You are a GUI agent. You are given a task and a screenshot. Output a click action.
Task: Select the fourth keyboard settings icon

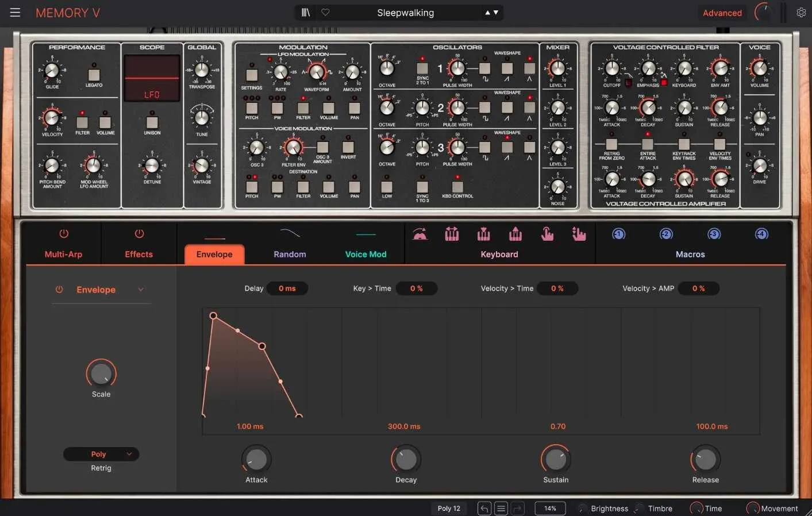click(515, 234)
